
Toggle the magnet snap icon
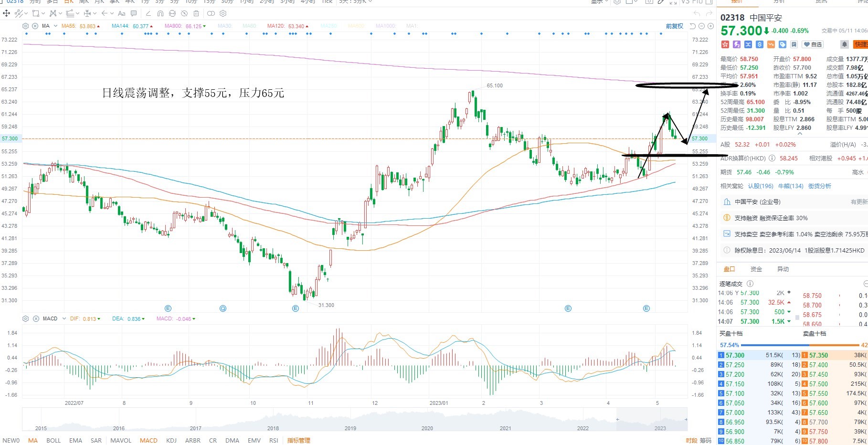click(x=160, y=13)
